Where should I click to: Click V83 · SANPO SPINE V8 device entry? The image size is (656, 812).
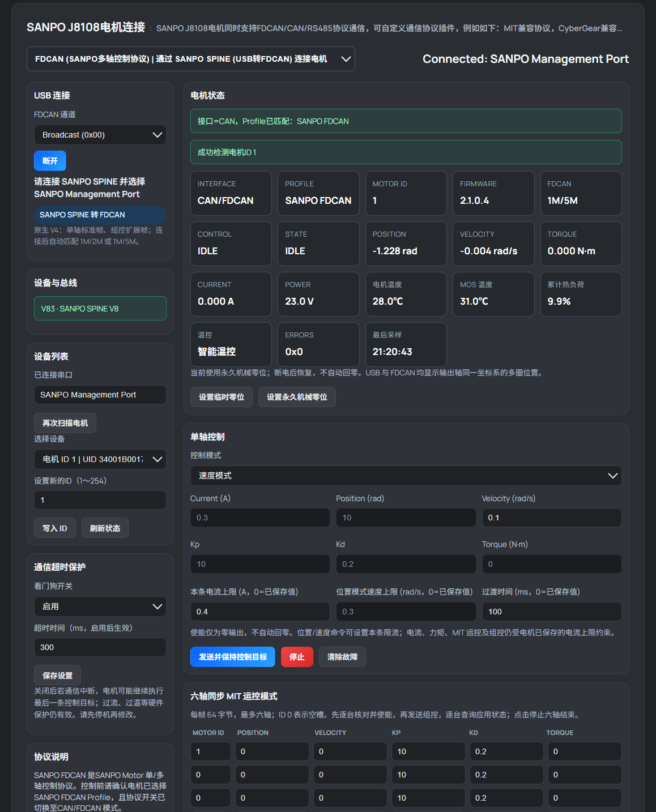coord(100,309)
